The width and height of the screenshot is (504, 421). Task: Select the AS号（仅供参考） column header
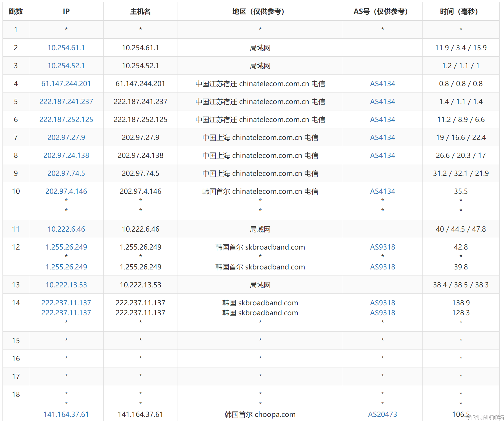pyautogui.click(x=382, y=11)
